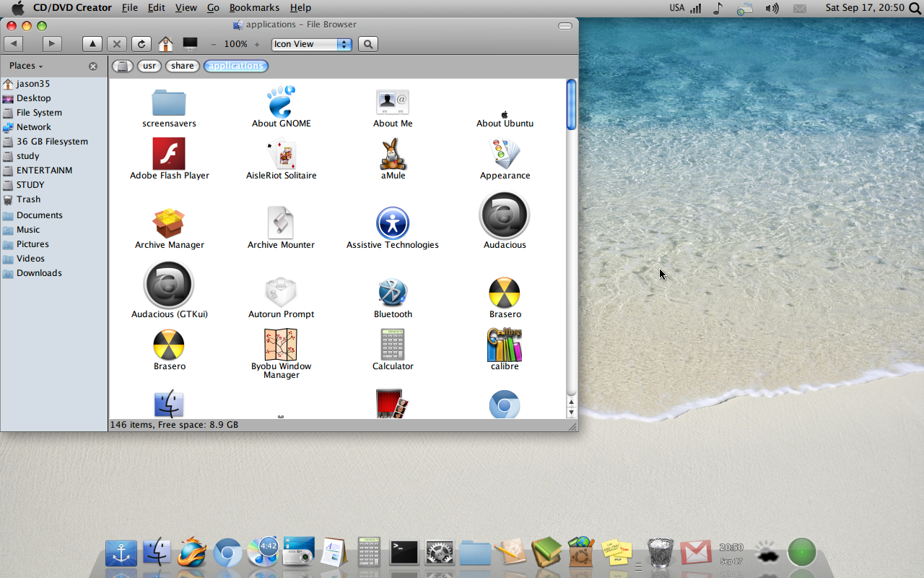This screenshot has width=924, height=578.
Task: Open the View menu
Action: 186,8
